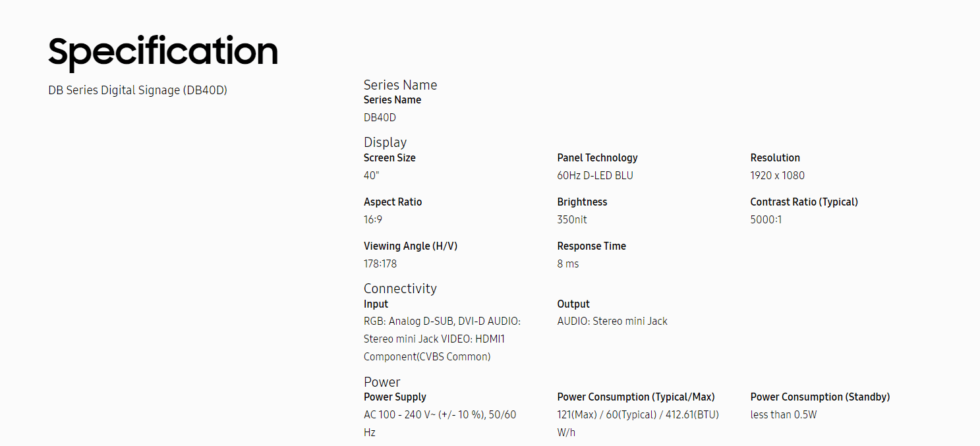Click the DB Series Digital Signage (DB40D) subtitle
This screenshot has height=446, width=980.
[x=138, y=90]
